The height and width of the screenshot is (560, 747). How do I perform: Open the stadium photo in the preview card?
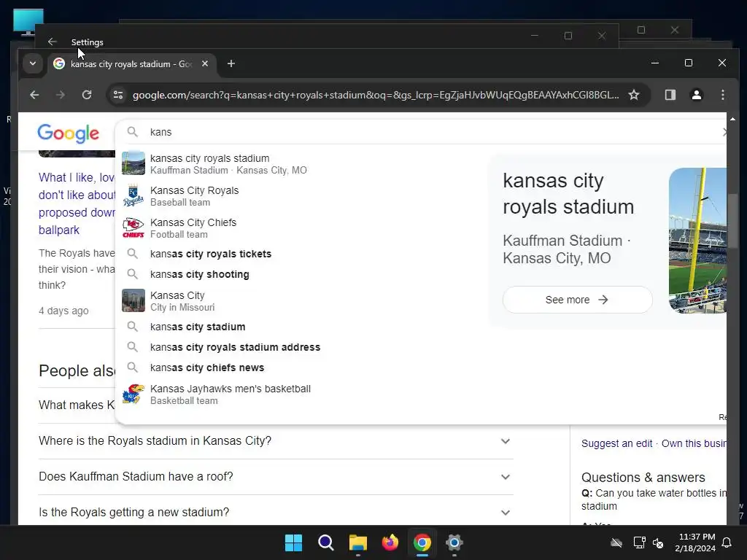pyautogui.click(x=697, y=241)
